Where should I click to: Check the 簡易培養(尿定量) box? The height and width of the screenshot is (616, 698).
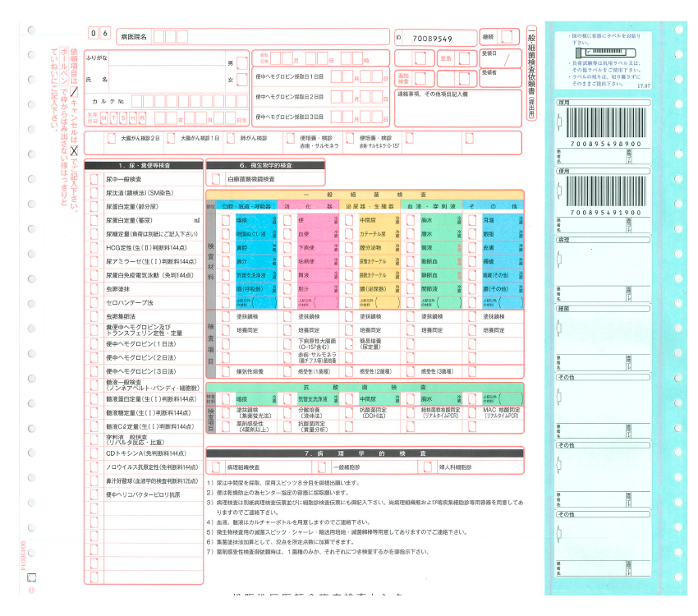point(349,343)
